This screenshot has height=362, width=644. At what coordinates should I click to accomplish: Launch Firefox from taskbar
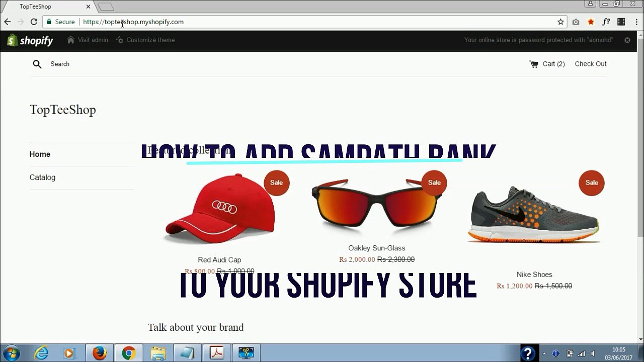pyautogui.click(x=99, y=353)
